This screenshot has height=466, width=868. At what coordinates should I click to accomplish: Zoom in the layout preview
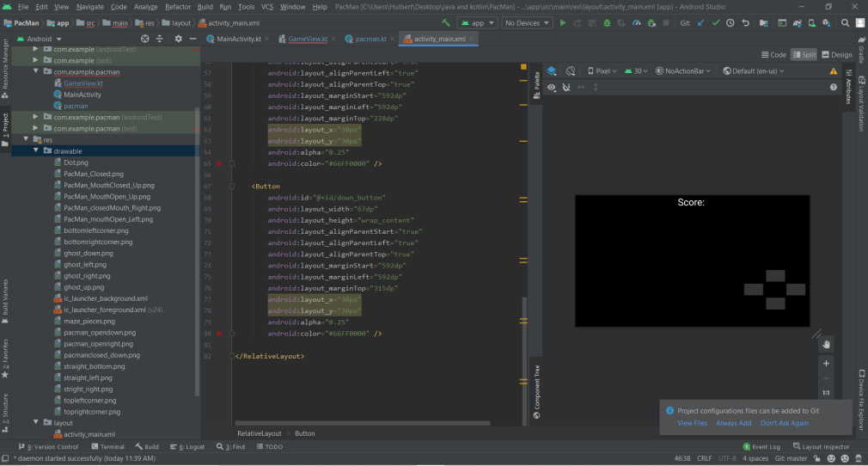[x=826, y=363]
